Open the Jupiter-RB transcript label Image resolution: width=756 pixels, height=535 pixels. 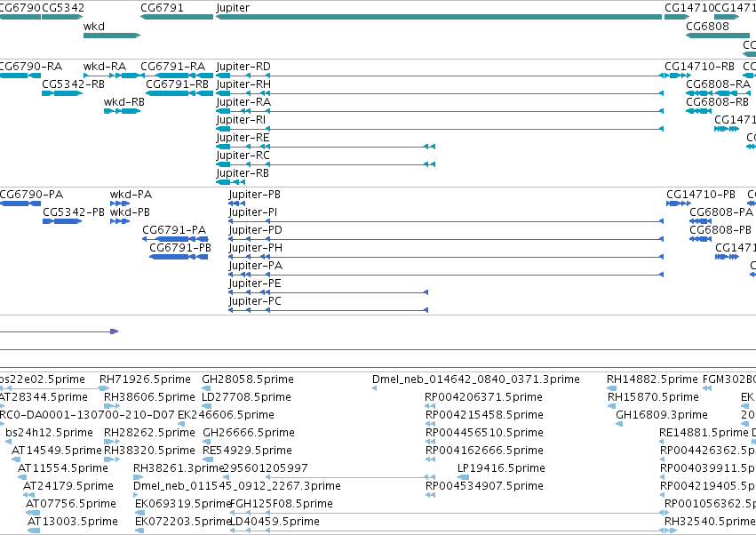click(x=243, y=173)
